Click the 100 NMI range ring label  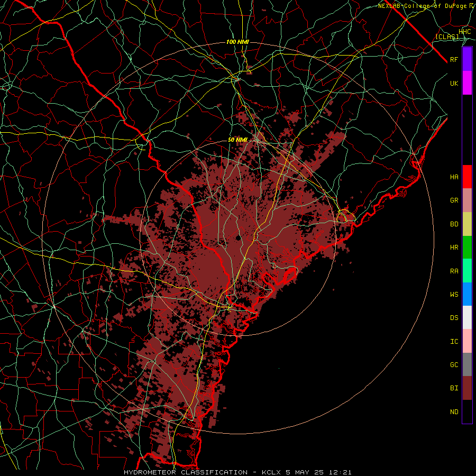pos(237,42)
